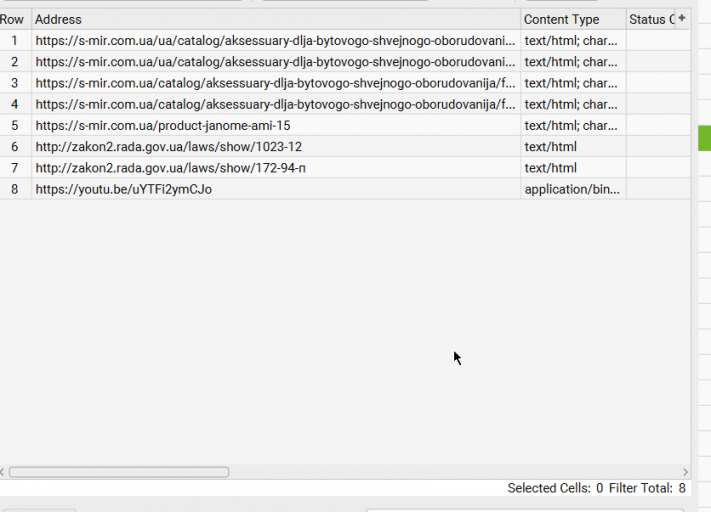Click row number 8
Image resolution: width=711 pixels, height=512 pixels.
click(15, 190)
